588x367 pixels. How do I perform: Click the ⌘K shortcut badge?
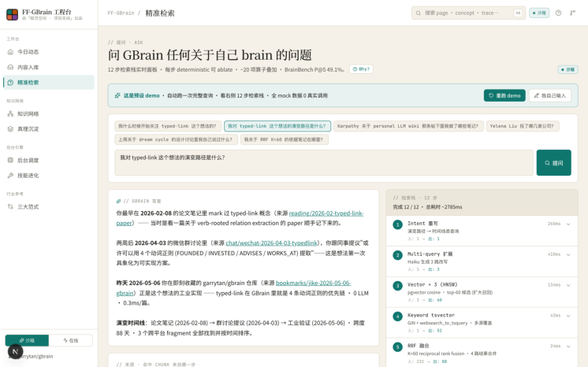pos(518,13)
